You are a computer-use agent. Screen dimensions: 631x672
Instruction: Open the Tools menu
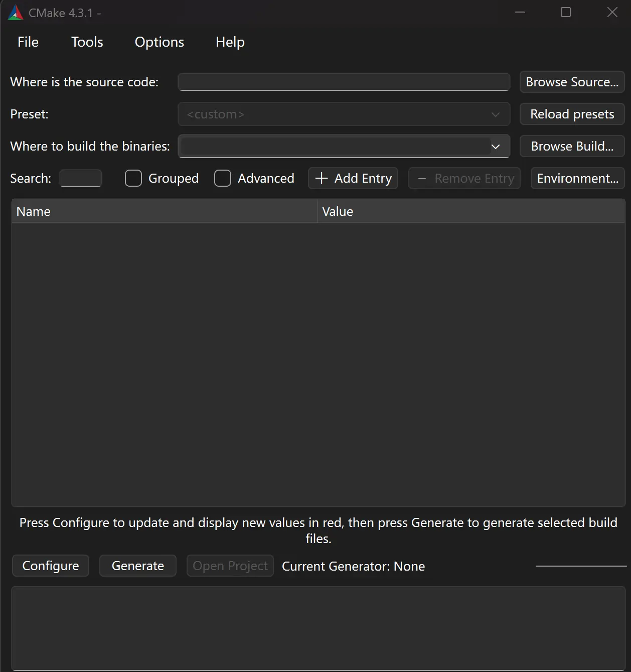(x=87, y=42)
